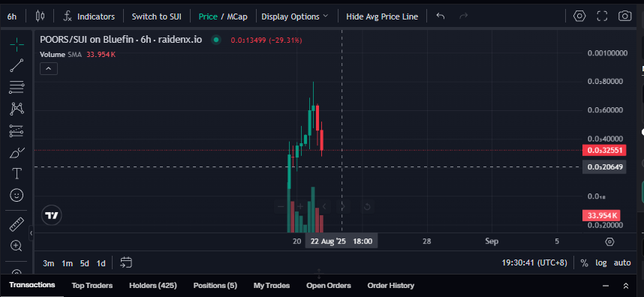Reset the chart view
This screenshot has width=644, height=297.
(x=367, y=206)
